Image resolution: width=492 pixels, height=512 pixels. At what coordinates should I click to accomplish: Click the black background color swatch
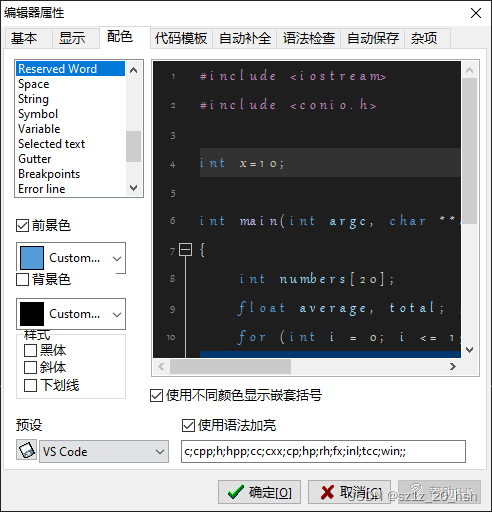point(32,314)
